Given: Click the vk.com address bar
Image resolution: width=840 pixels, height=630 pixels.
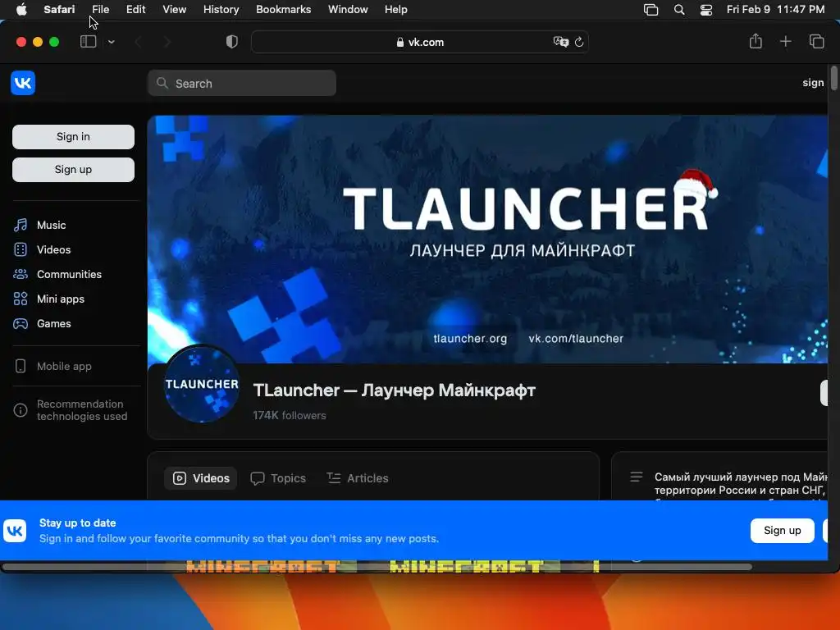Looking at the screenshot, I should (x=420, y=42).
